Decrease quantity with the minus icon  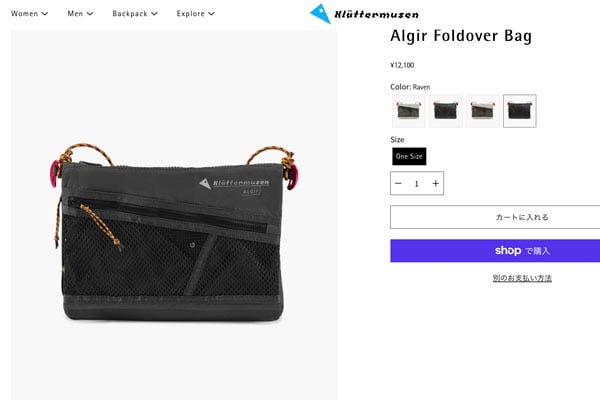(398, 183)
